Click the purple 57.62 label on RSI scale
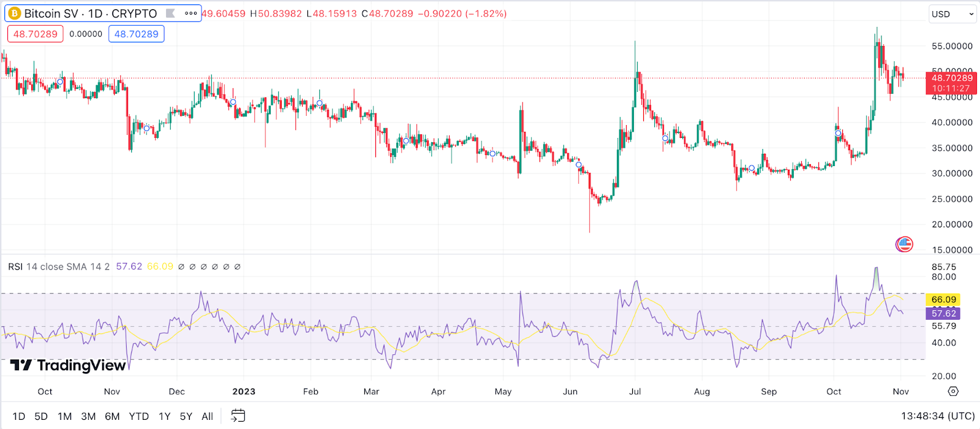This screenshot has height=429, width=980. (x=943, y=313)
